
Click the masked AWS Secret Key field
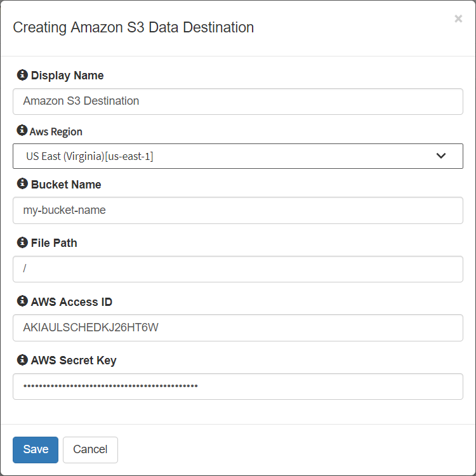(x=238, y=387)
